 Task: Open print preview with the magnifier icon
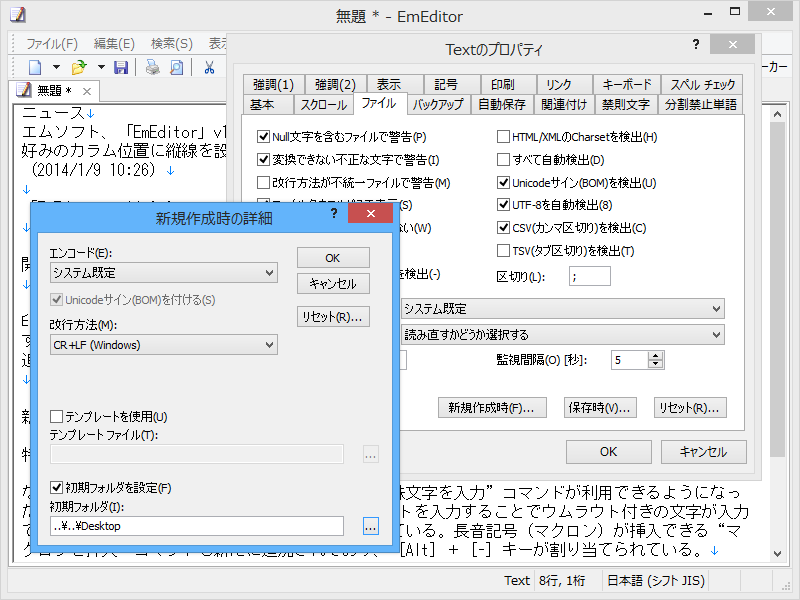pos(179,66)
